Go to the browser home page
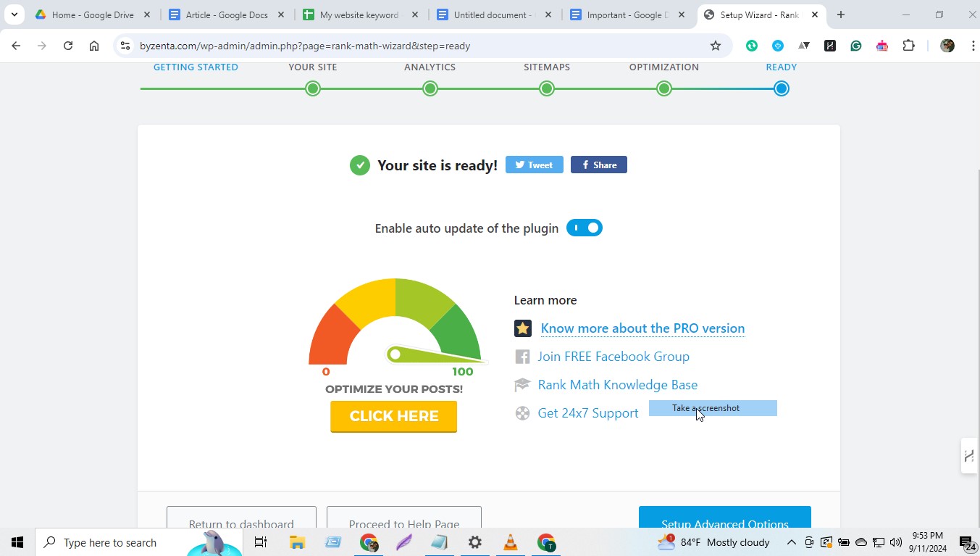This screenshot has height=556, width=980. click(94, 46)
